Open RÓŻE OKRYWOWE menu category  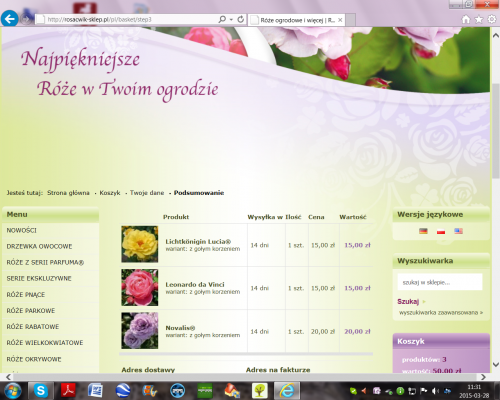tap(34, 359)
